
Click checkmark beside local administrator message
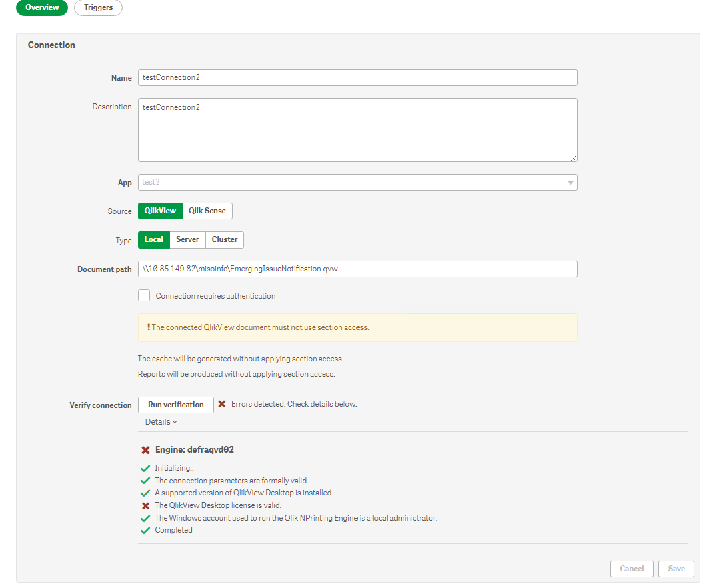[x=145, y=518]
